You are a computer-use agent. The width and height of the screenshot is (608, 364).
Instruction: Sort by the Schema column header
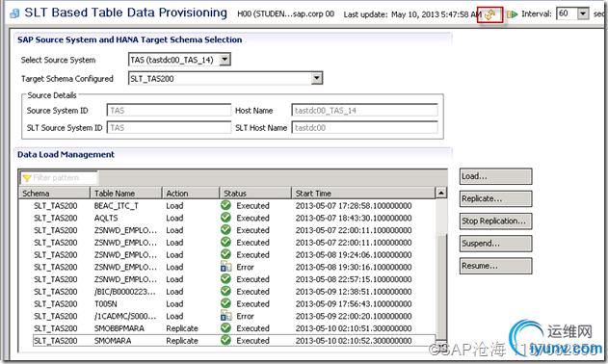pyautogui.click(x=54, y=193)
